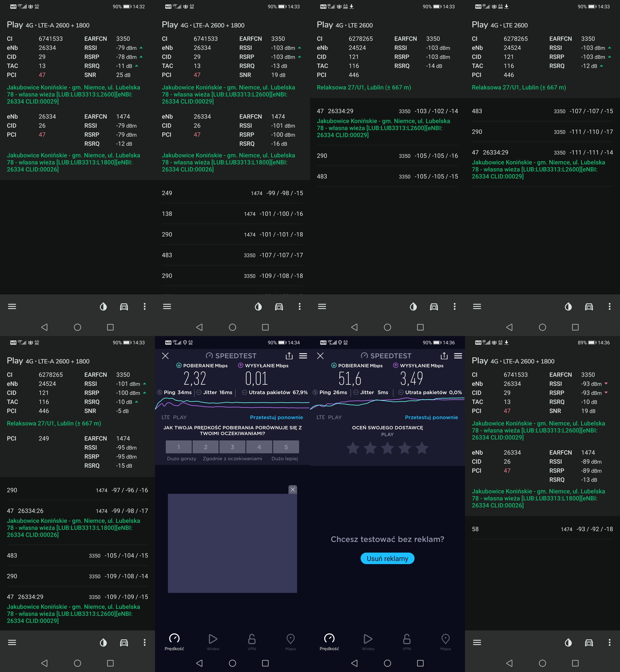Open menu on the 51,6 Mbps Speedtest screen
This screenshot has height=672, width=620.
tap(458, 356)
